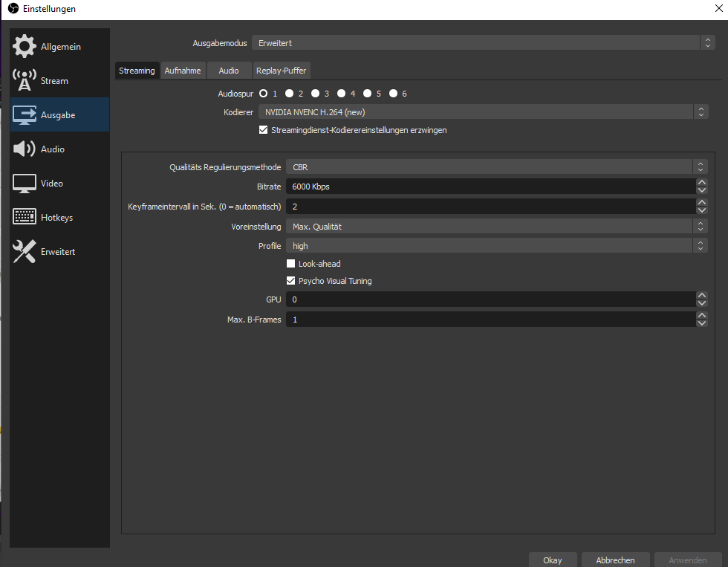Image resolution: width=728 pixels, height=567 pixels.
Task: Disable Psycho Visual Tuning checkbox
Action: click(x=291, y=281)
